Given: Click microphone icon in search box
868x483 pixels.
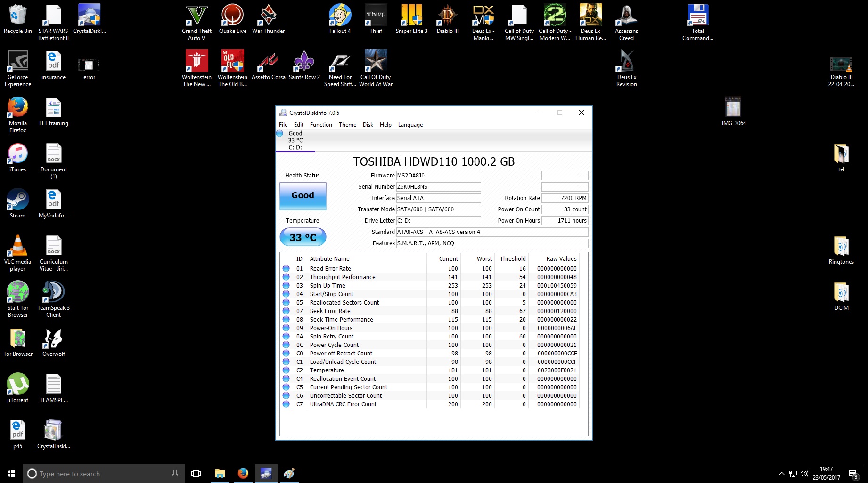Looking at the screenshot, I should (x=175, y=474).
